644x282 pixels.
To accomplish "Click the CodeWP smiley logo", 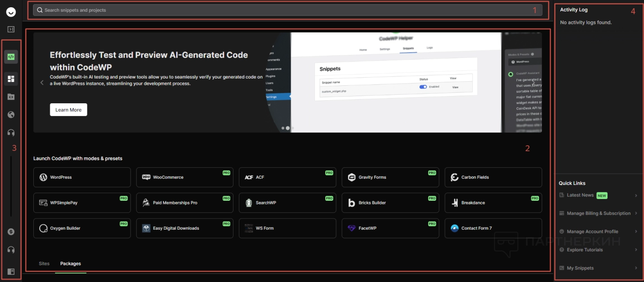I will point(11,12).
